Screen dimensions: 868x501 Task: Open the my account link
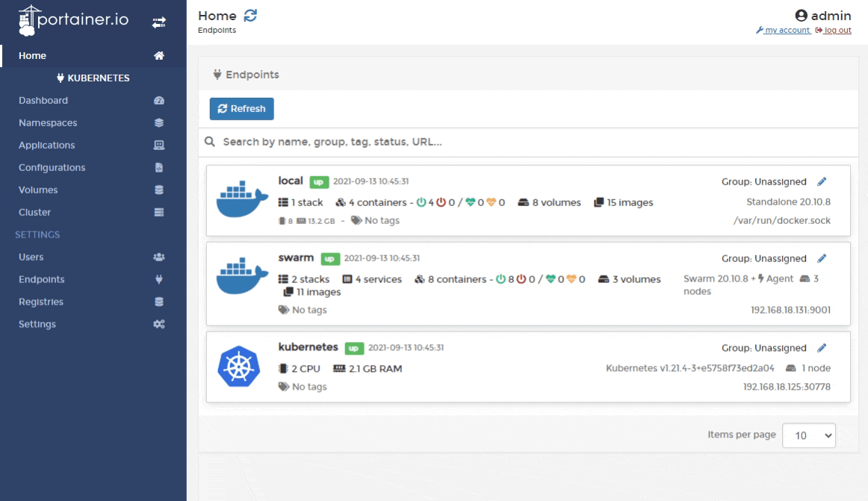[787, 30]
